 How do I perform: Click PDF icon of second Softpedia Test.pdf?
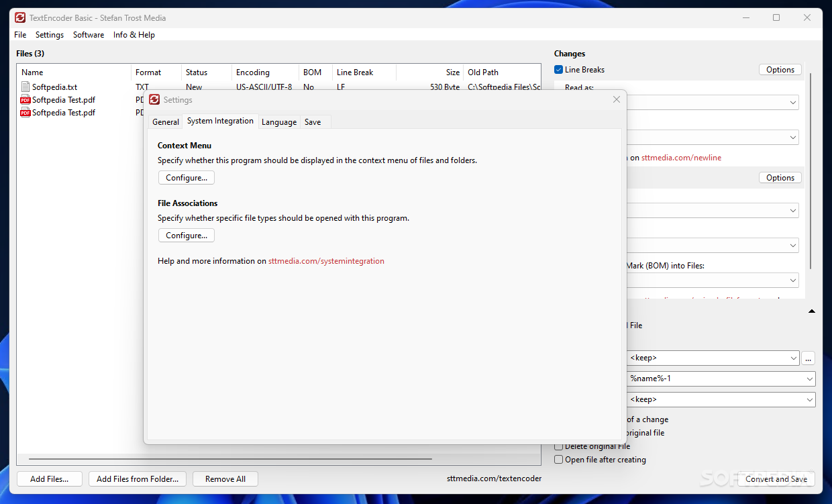point(25,112)
